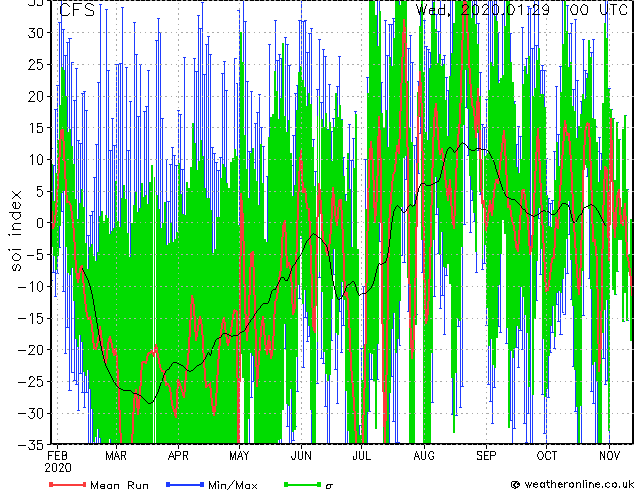Click the -25 y-axis value
Viewport: 634px width, 490px height.
(x=31, y=382)
